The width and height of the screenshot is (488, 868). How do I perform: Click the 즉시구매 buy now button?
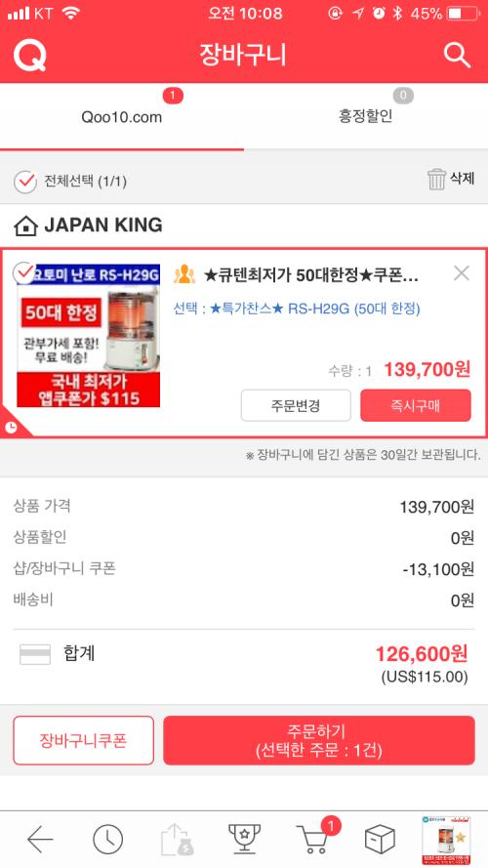click(416, 405)
